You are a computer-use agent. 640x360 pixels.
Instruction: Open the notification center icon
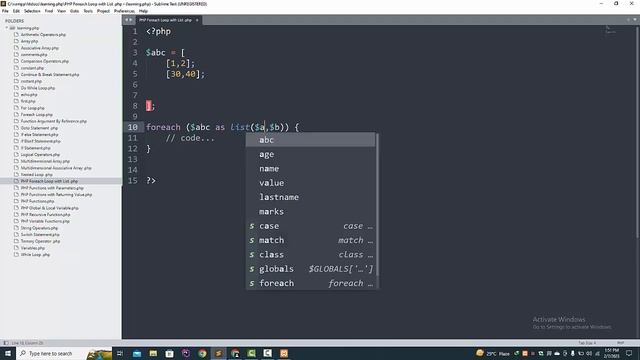(x=629, y=353)
